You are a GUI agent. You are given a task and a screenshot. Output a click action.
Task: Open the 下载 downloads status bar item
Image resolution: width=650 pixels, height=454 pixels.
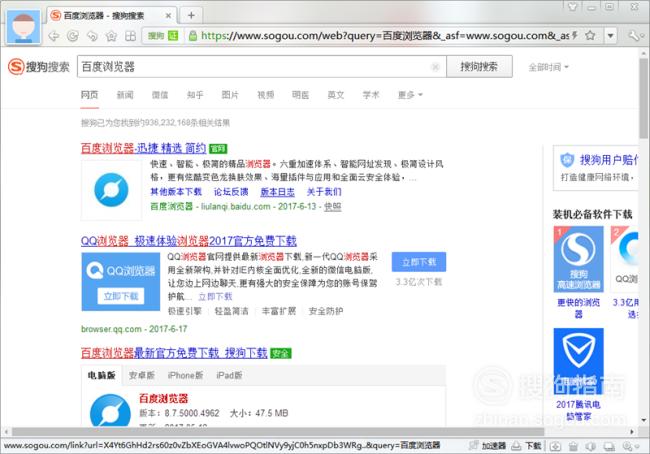tap(526, 446)
